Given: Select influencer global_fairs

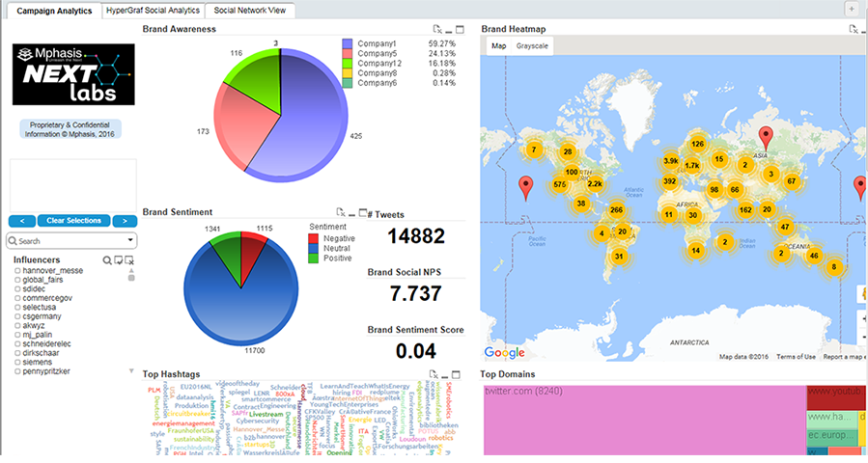Looking at the screenshot, I should click(39, 280).
